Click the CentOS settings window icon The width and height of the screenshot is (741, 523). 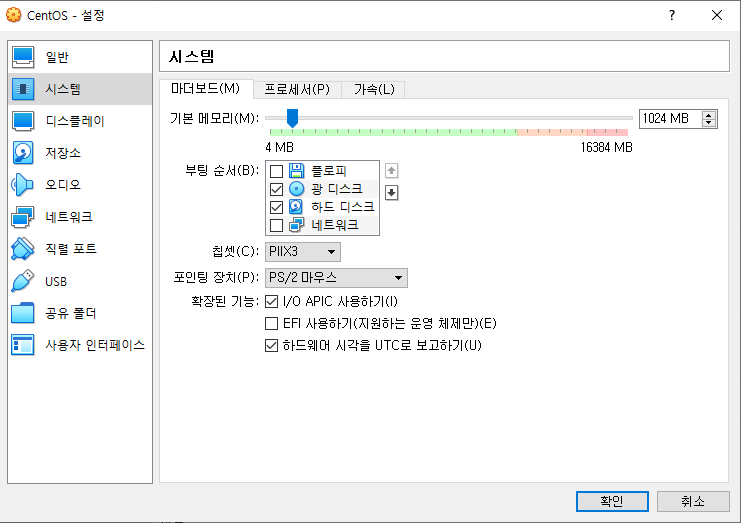point(14,15)
